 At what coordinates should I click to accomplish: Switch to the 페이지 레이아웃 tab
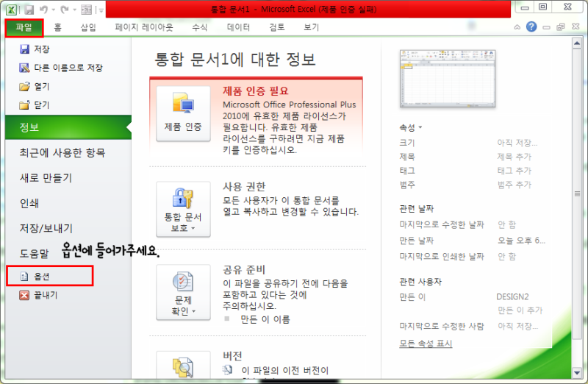pos(144,27)
